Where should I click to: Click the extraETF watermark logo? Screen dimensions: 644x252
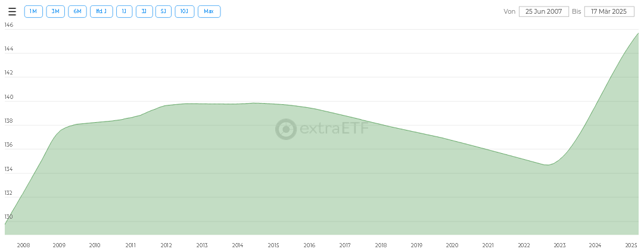coord(322,129)
